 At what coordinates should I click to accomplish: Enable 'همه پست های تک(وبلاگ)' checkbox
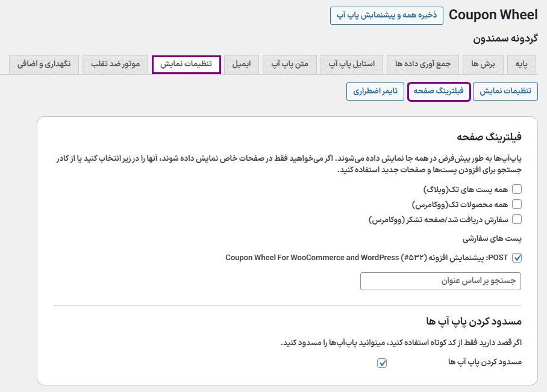[517, 189]
